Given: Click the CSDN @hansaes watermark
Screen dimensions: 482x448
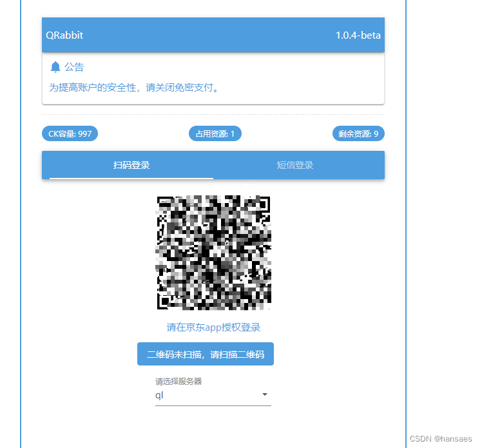Looking at the screenshot, I should click(x=441, y=438).
